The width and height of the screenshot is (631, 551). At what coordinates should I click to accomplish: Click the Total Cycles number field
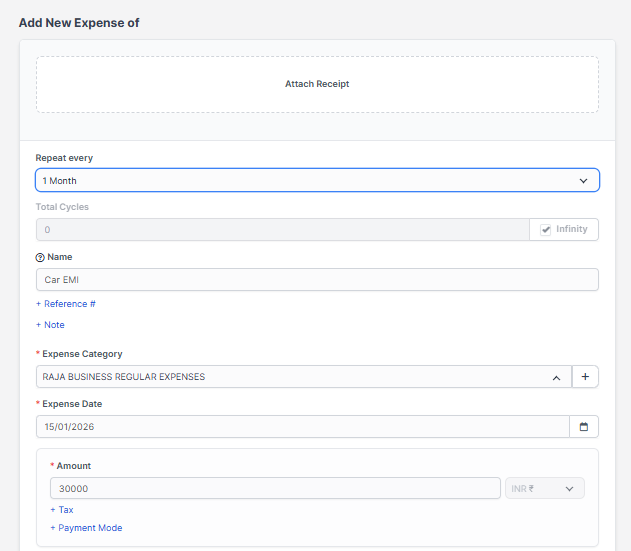pyautogui.click(x=282, y=230)
